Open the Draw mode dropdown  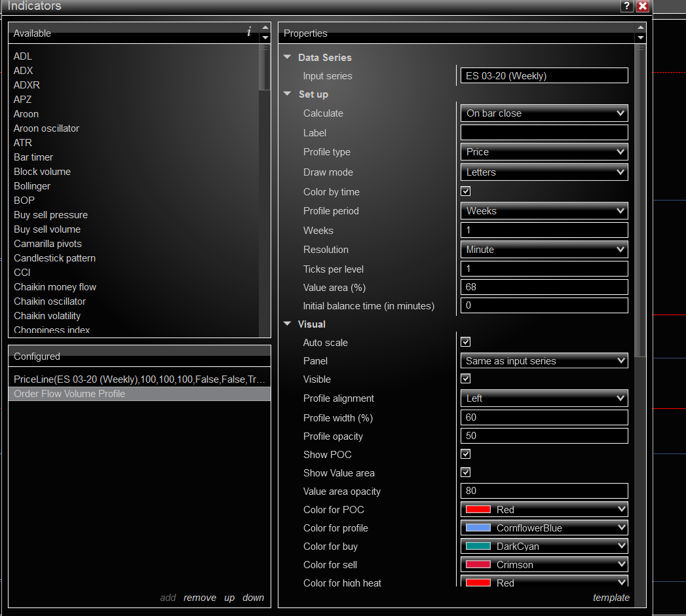(544, 172)
